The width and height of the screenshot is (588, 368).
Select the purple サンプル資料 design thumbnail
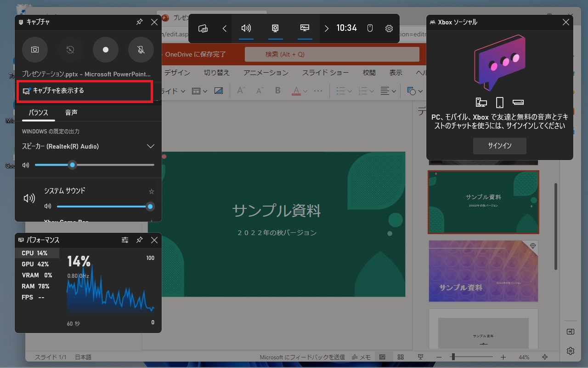483,271
